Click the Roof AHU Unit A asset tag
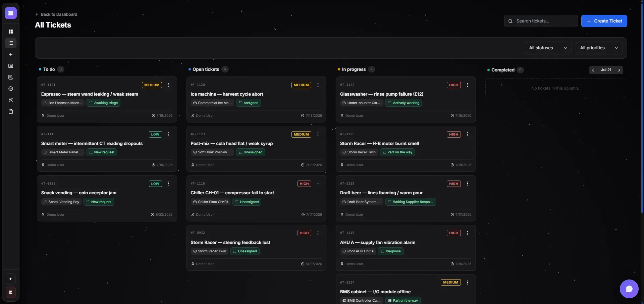The height and width of the screenshot is (304, 644). [358, 251]
